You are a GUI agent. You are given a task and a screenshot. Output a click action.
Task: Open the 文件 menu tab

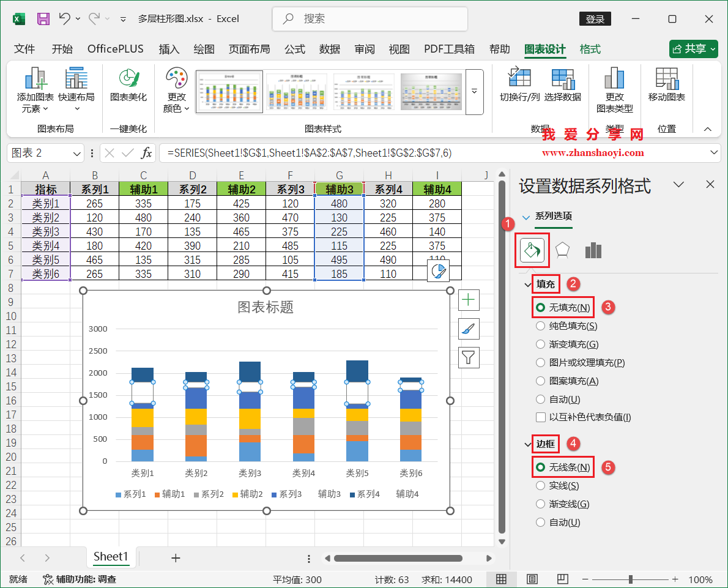(x=24, y=49)
